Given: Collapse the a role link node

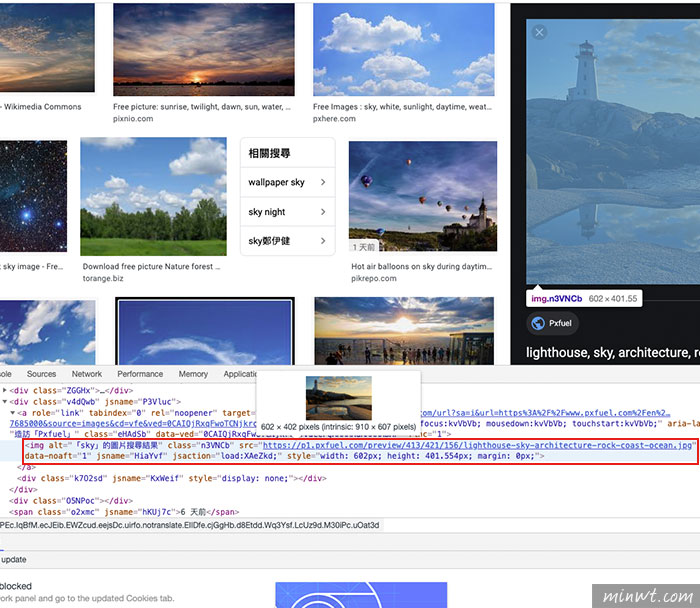Looking at the screenshot, I should pos(12,412).
